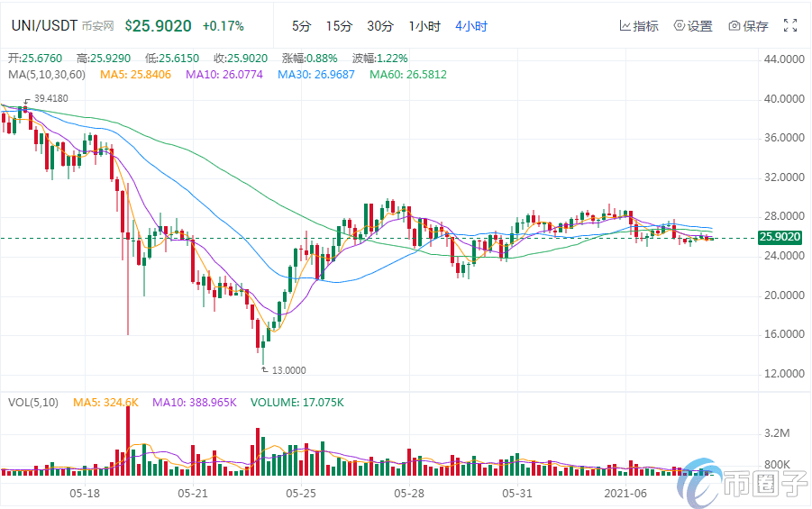Expand the MA(5,10,30,60) indicator settings

point(45,74)
